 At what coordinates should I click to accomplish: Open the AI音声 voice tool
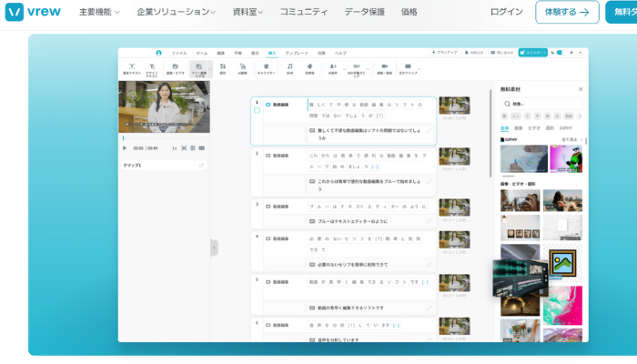click(x=333, y=68)
